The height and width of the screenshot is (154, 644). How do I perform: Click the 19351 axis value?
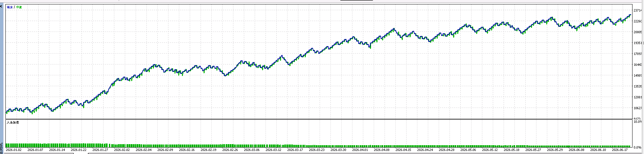click(638, 43)
